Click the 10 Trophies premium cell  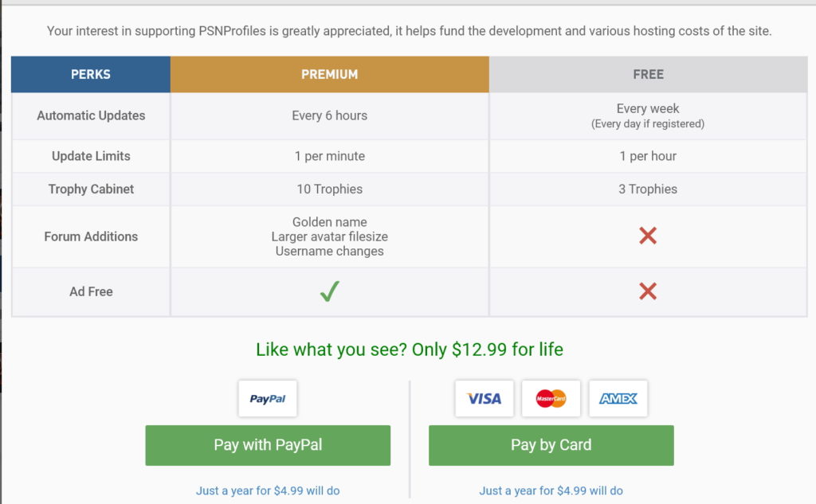click(330, 189)
